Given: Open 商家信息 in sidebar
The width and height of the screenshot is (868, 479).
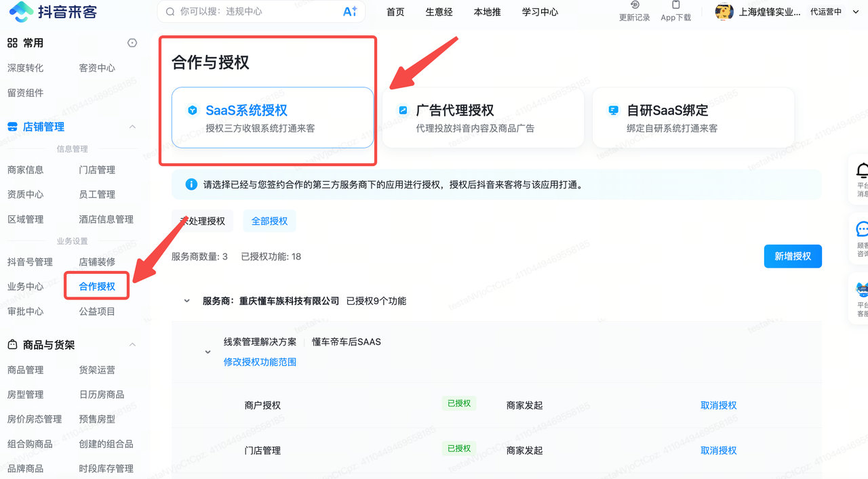Looking at the screenshot, I should click(x=25, y=169).
